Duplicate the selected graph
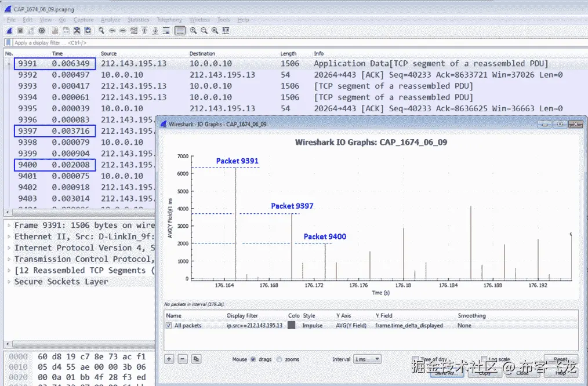Screen dimensions: 588x386 pos(196,359)
